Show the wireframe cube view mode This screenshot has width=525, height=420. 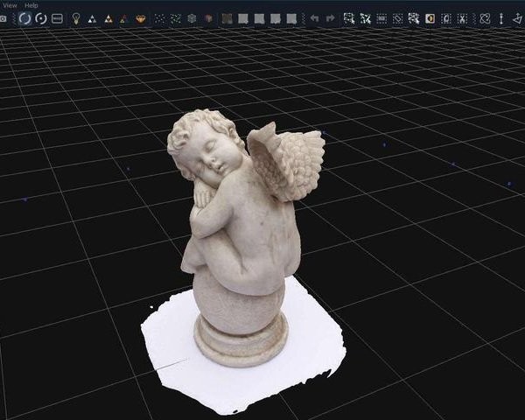tap(192, 18)
